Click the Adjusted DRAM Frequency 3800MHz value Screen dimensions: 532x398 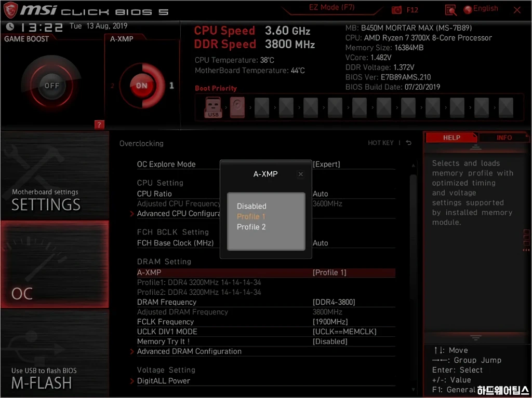(327, 312)
